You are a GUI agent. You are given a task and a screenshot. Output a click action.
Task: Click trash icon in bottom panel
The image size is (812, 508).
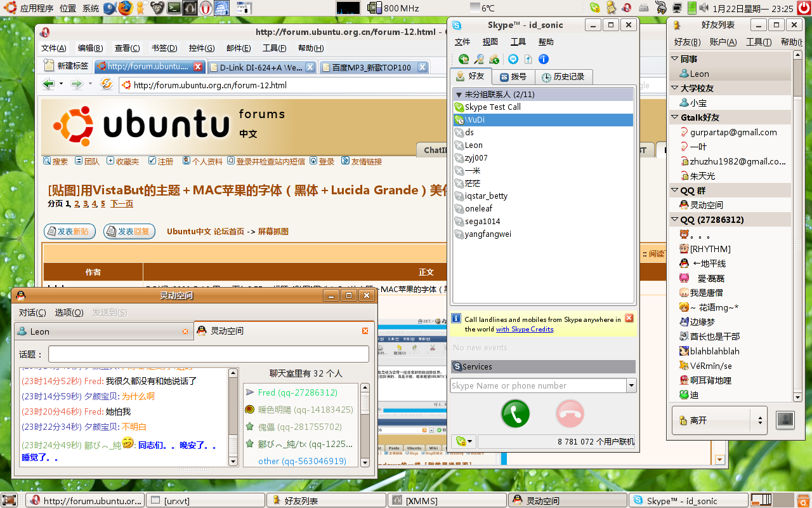click(x=804, y=500)
